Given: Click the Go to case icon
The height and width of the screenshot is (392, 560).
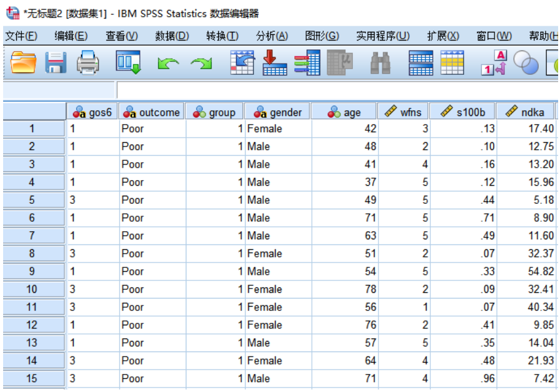Looking at the screenshot, I should coord(243,63).
